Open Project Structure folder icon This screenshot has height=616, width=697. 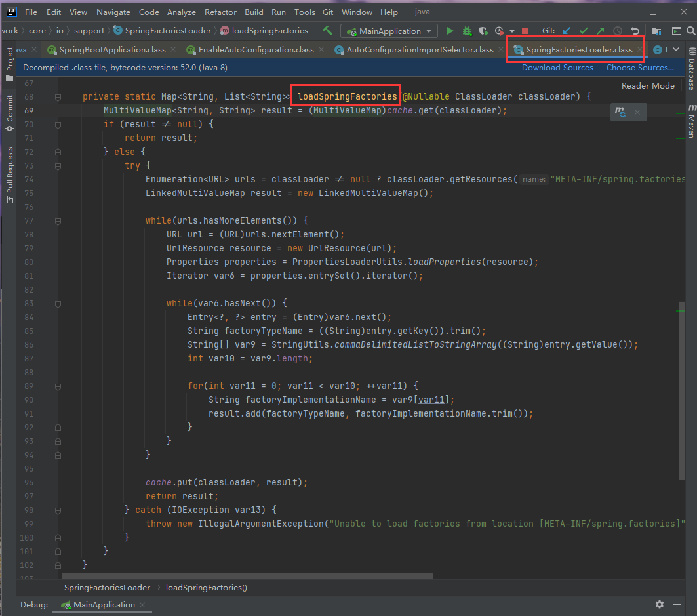tap(656, 31)
